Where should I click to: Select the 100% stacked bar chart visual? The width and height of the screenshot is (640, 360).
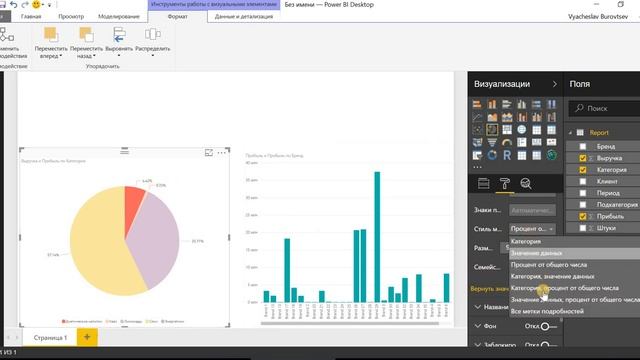click(537, 104)
